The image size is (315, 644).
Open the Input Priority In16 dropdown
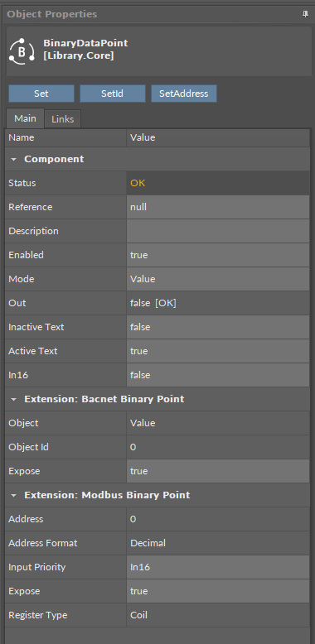tap(218, 567)
